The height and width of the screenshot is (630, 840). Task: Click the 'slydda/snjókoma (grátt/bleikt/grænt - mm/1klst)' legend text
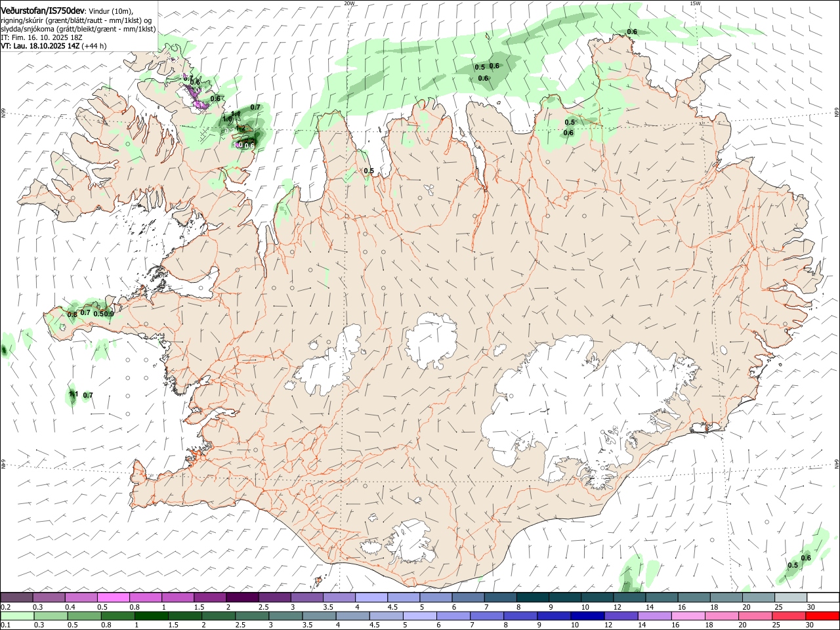78,29
